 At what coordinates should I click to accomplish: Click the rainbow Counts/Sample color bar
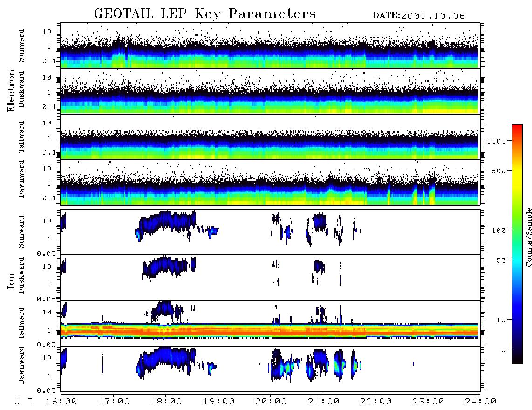coord(517,245)
